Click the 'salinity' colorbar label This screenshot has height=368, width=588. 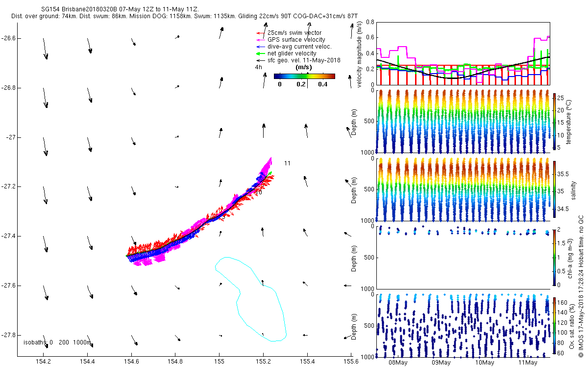[573, 190]
